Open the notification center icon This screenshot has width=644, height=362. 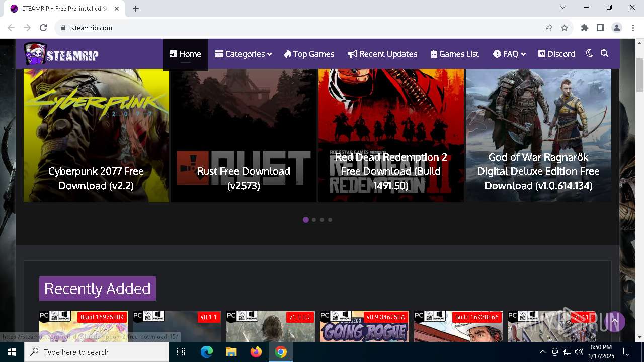click(627, 352)
